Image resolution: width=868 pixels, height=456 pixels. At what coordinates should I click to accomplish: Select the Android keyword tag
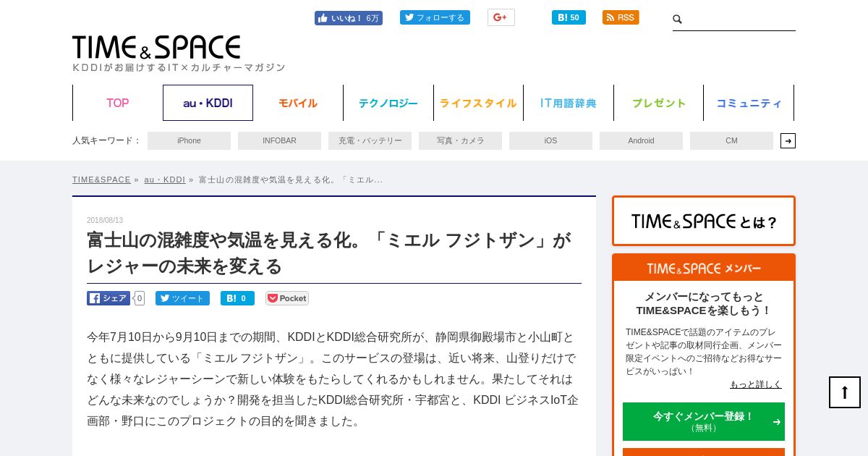pos(641,140)
